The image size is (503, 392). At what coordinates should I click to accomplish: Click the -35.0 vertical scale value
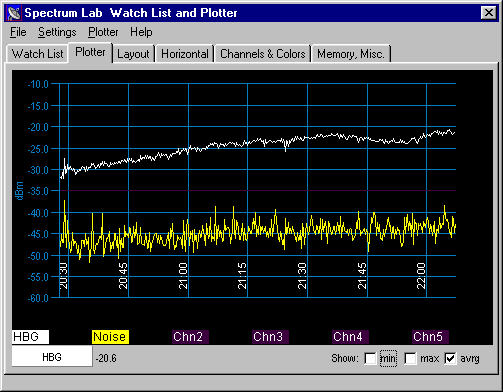pos(38,191)
